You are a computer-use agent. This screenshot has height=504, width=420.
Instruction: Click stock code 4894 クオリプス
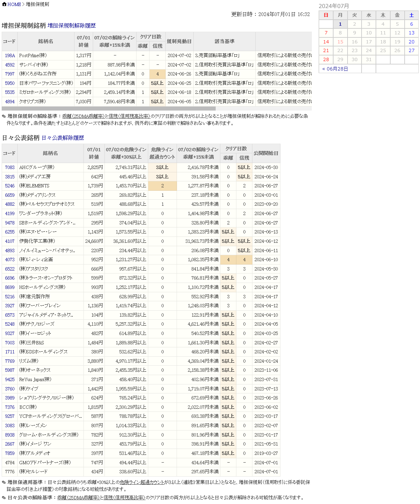10,102
